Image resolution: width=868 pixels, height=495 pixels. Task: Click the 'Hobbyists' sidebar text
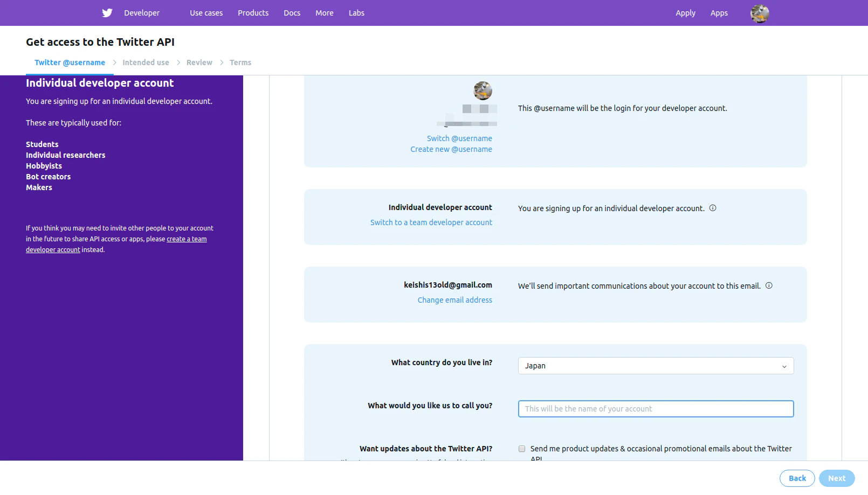tap(44, 166)
